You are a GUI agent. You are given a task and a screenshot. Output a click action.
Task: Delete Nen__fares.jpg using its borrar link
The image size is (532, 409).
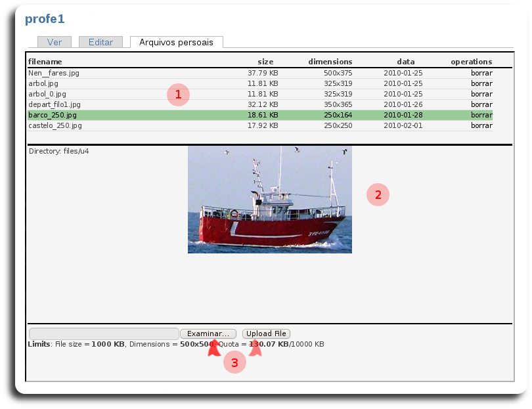pos(481,73)
